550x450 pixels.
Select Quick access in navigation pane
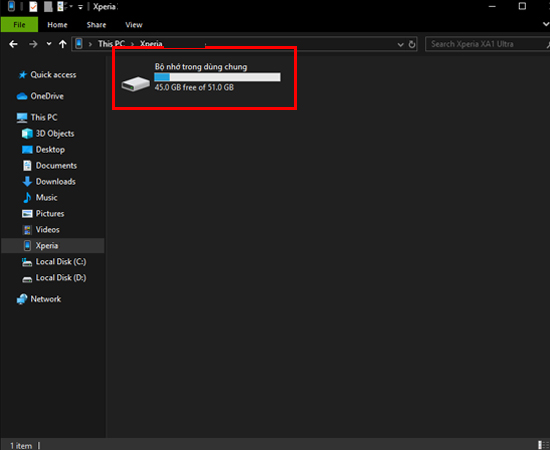[48, 75]
